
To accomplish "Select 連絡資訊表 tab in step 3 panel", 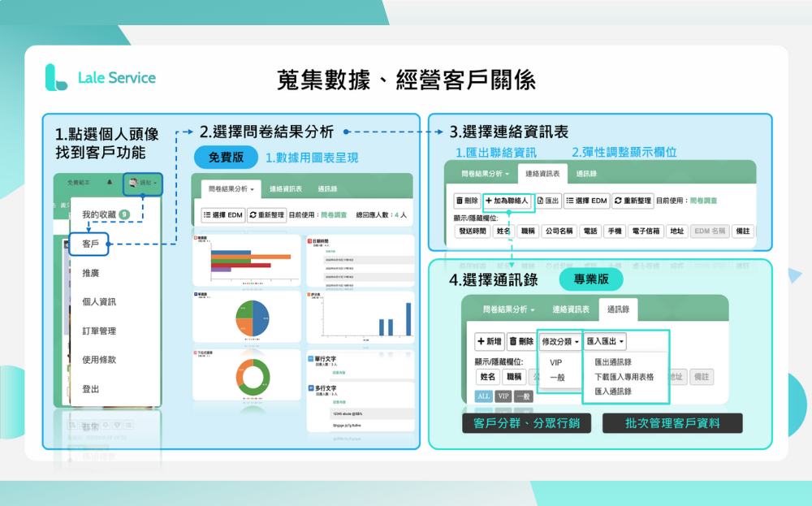I will [x=542, y=174].
